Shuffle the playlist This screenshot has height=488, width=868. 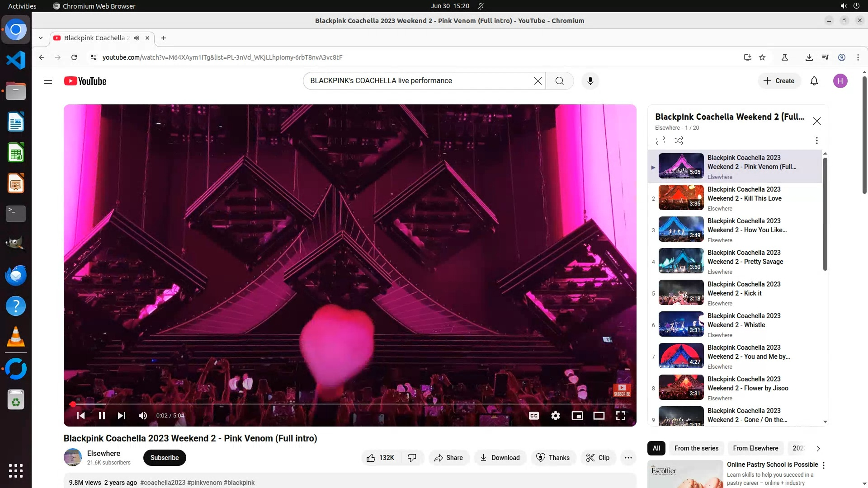tap(678, 141)
